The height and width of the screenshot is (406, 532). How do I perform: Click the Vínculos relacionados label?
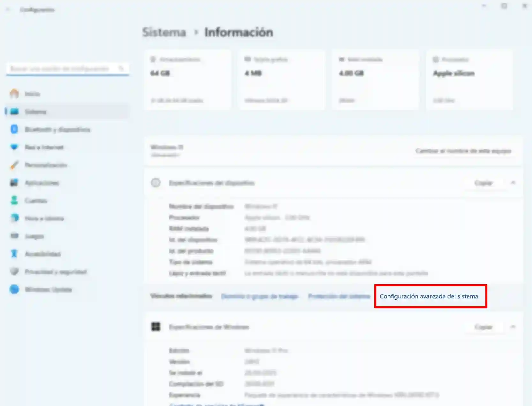click(x=181, y=296)
